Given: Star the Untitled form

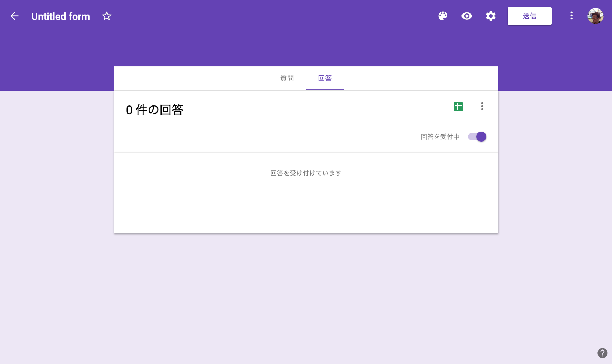Looking at the screenshot, I should 107,16.
